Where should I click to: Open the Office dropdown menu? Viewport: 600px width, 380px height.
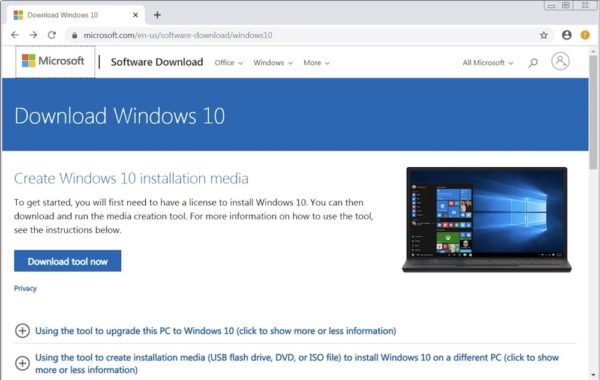pos(228,63)
